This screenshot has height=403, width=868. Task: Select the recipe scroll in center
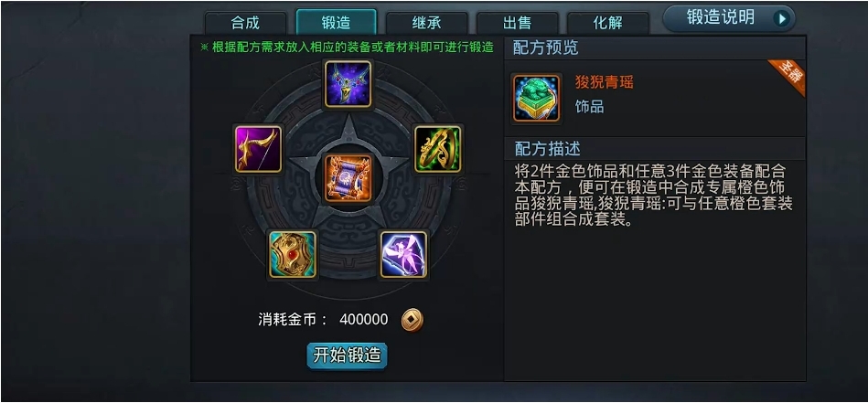point(348,178)
